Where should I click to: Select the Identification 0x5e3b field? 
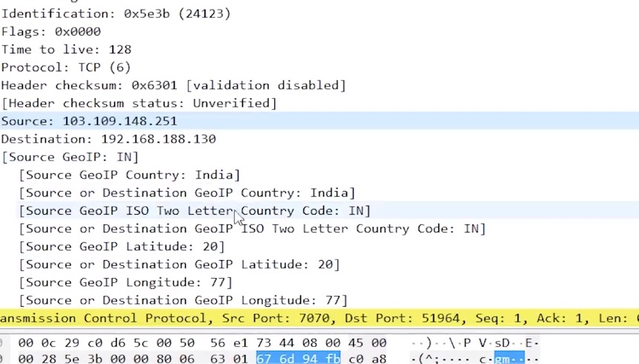115,13
